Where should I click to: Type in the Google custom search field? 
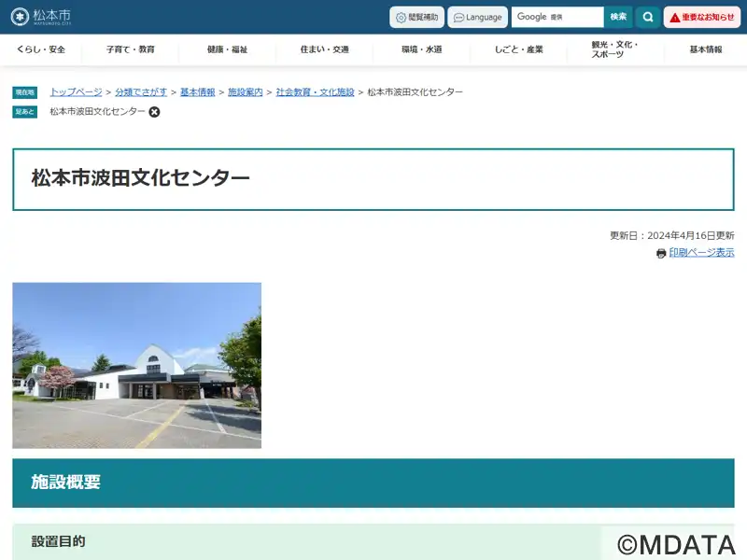tap(557, 17)
